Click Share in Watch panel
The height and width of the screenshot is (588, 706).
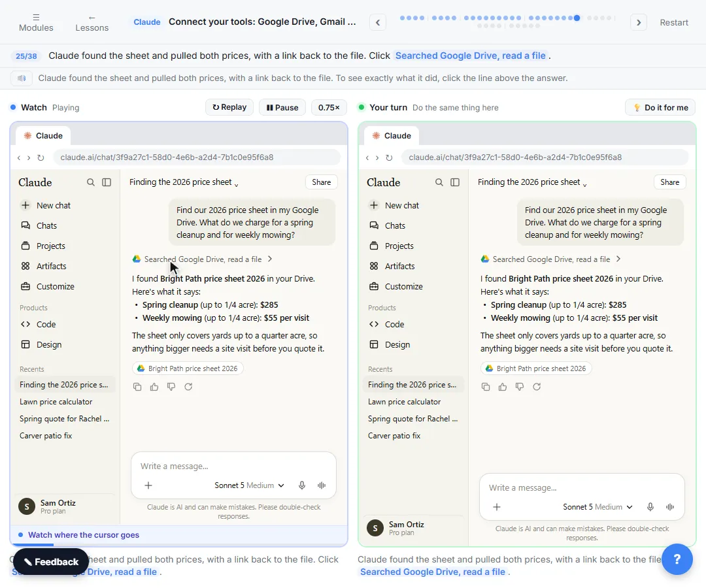click(321, 182)
